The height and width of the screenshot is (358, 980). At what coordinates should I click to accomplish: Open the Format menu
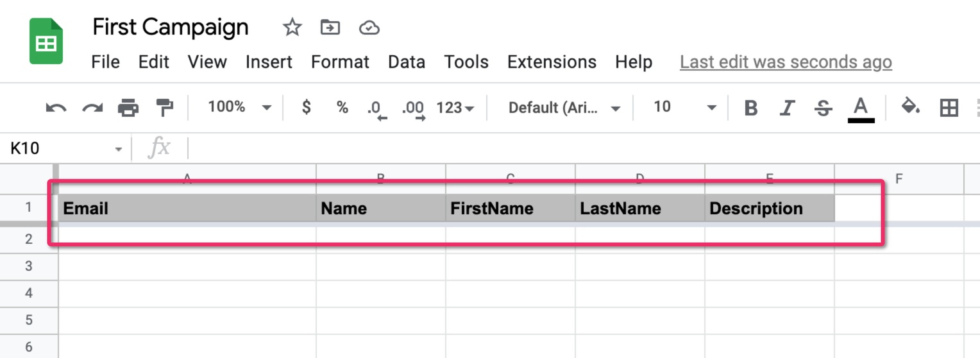pos(340,62)
